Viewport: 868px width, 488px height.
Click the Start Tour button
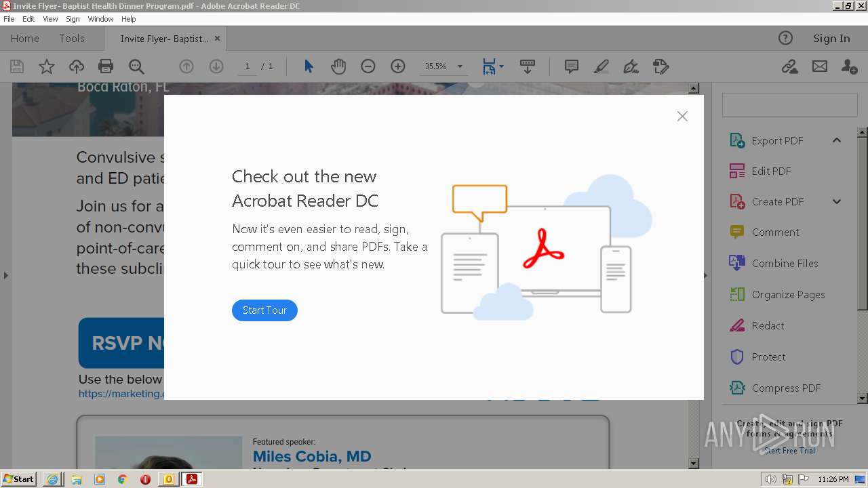tap(264, 310)
